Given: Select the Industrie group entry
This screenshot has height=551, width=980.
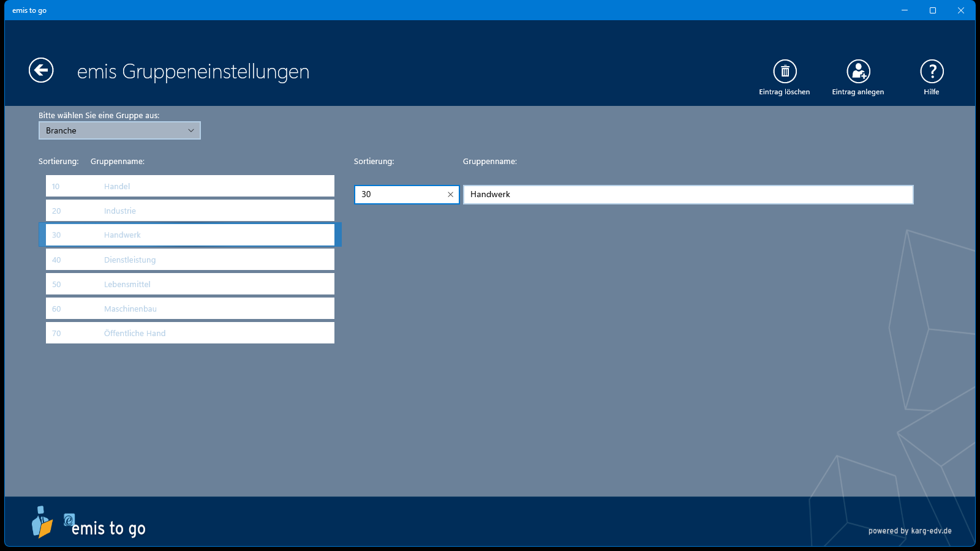Looking at the screenshot, I should [x=190, y=211].
